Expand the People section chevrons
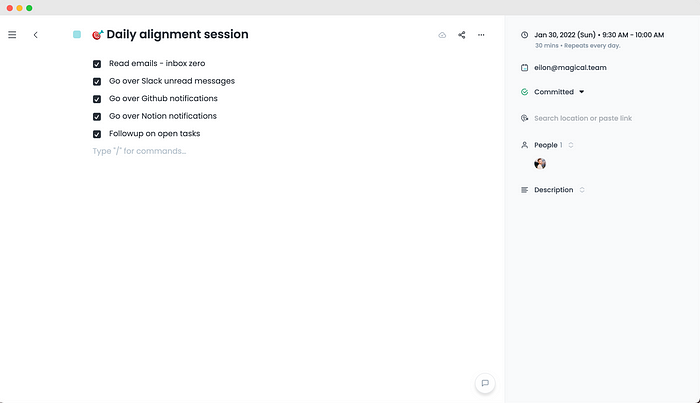Viewport: 700px width, 403px height. click(571, 145)
